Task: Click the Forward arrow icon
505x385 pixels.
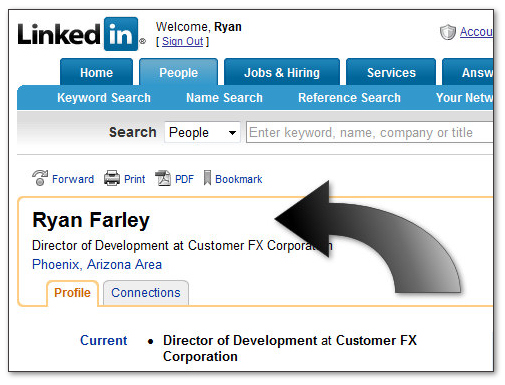Action: tap(40, 178)
